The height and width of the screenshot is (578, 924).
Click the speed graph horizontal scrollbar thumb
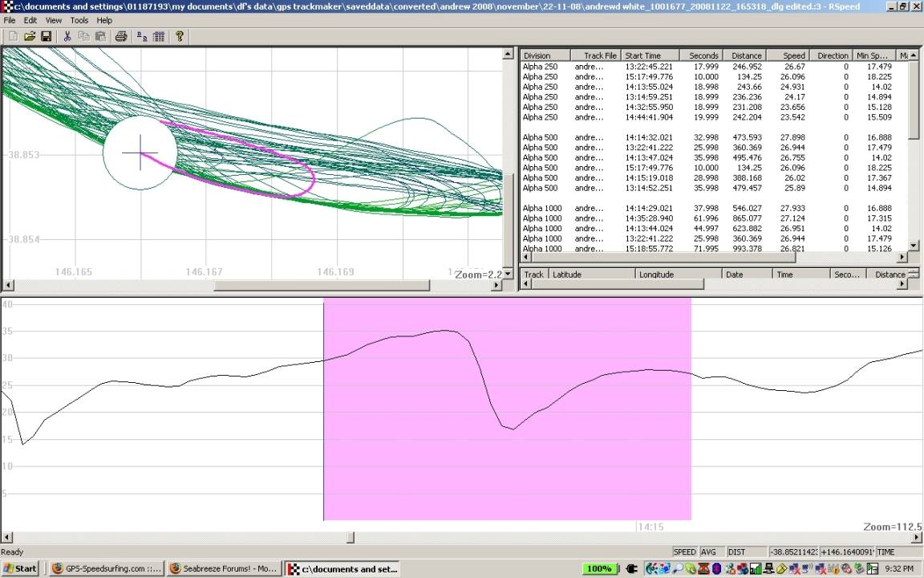[x=351, y=537]
